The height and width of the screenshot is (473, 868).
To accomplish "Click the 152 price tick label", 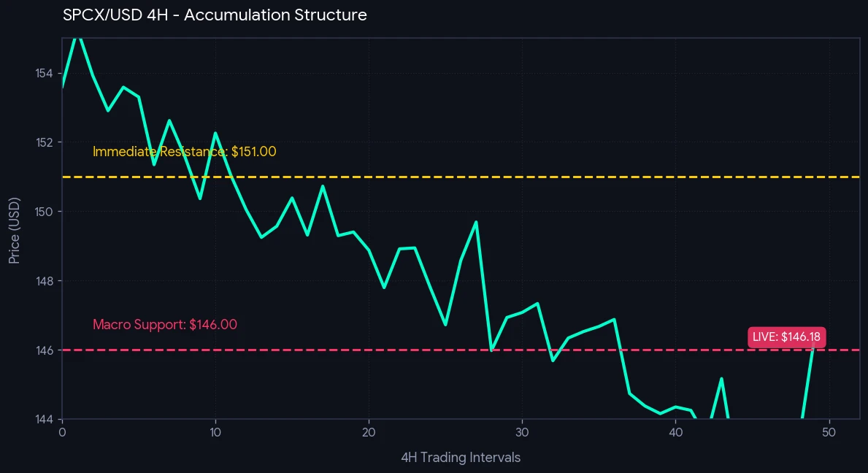I will coord(44,143).
